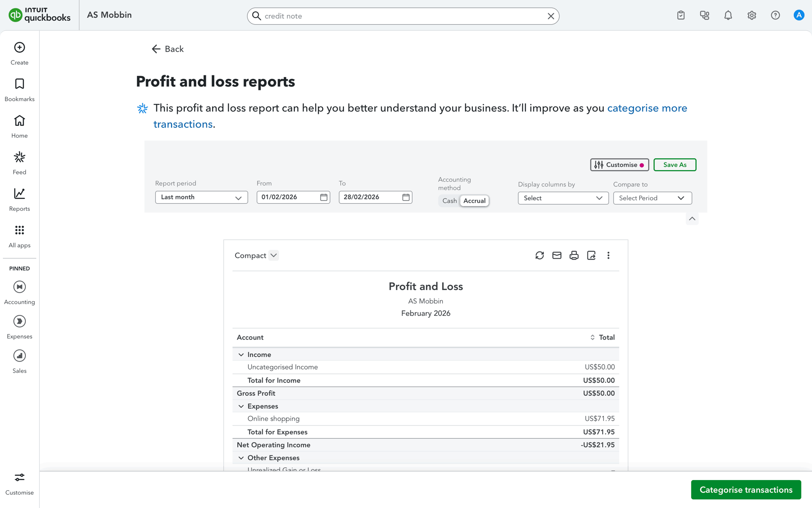Open Reports in the sidebar
This screenshot has width=812, height=508.
tap(19, 200)
